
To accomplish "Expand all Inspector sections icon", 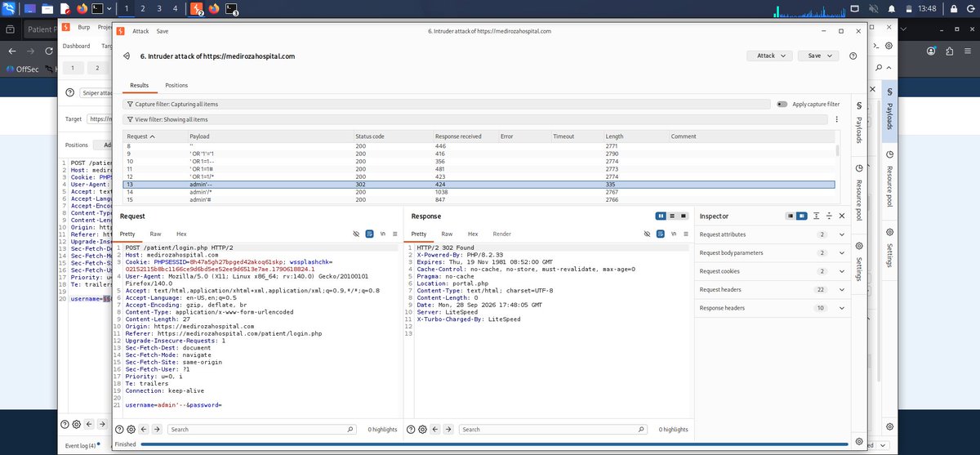I will 817,216.
